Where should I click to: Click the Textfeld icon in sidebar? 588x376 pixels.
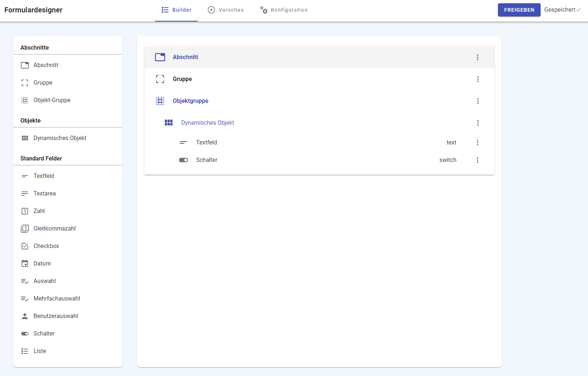[x=25, y=176]
